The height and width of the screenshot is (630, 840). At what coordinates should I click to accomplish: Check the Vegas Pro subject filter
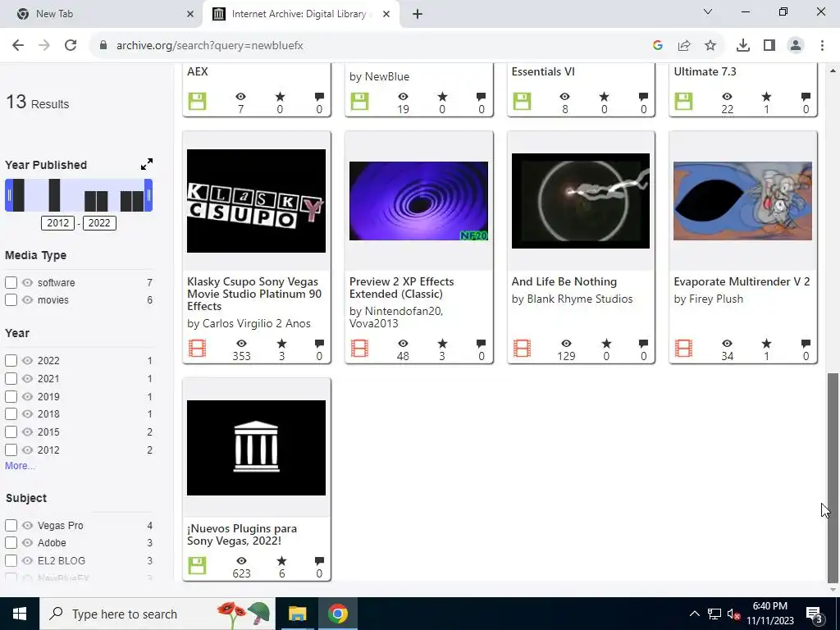[11, 525]
